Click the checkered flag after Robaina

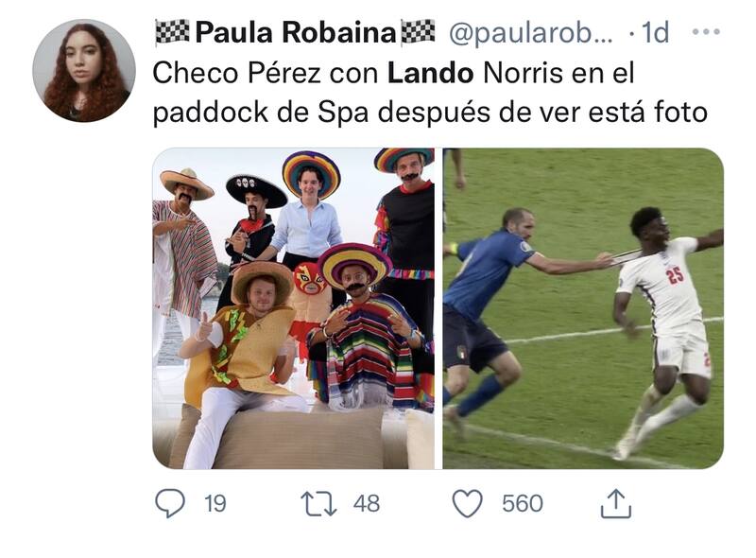tap(418, 32)
